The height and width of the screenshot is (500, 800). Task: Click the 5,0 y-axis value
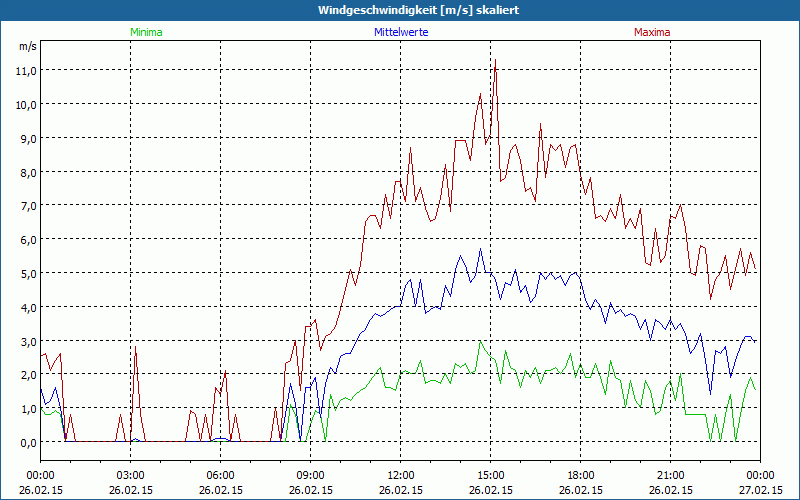click(25, 273)
